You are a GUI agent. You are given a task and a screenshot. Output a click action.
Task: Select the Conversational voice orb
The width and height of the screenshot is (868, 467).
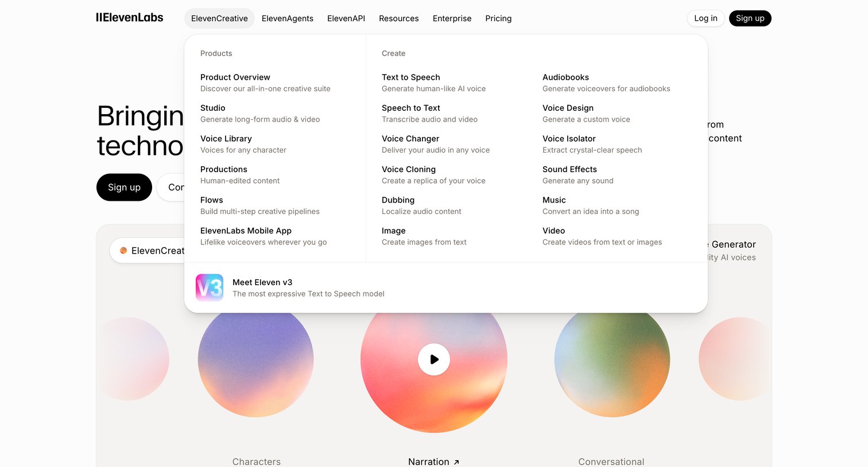612,365
